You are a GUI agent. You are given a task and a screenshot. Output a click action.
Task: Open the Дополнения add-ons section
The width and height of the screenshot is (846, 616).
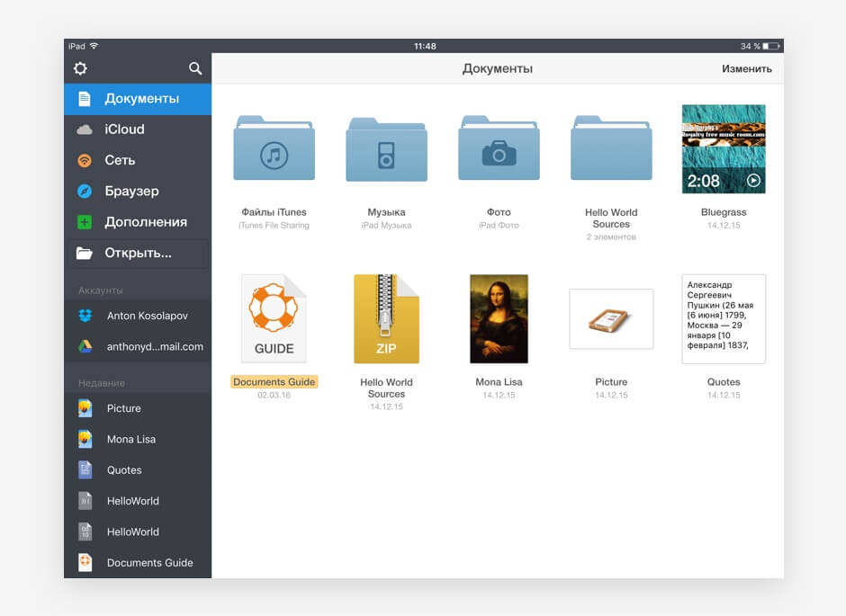click(x=145, y=222)
